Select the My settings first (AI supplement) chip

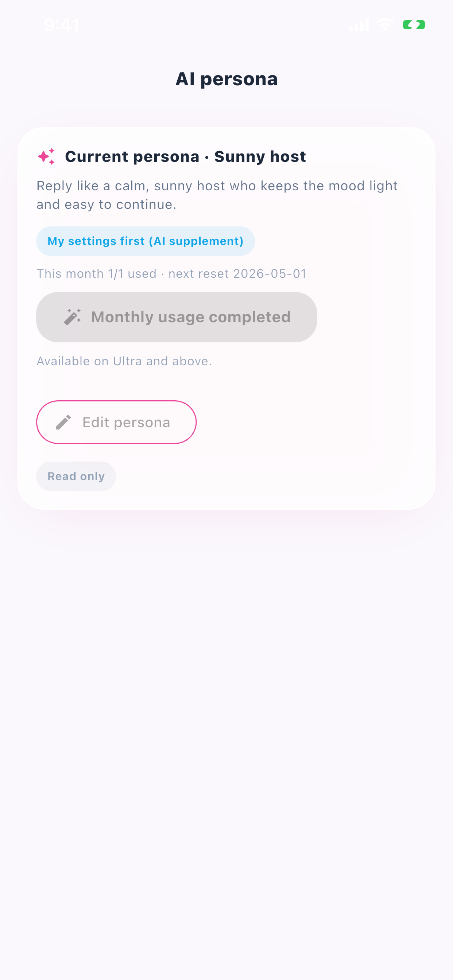tap(146, 241)
